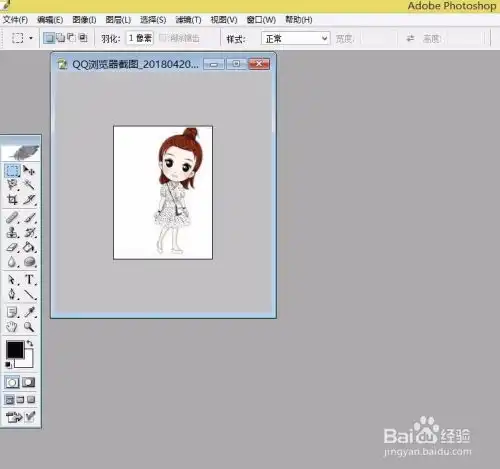Screen dimensions: 500x469
Task: Choose Intersect with selection mode
Action: 83,38
